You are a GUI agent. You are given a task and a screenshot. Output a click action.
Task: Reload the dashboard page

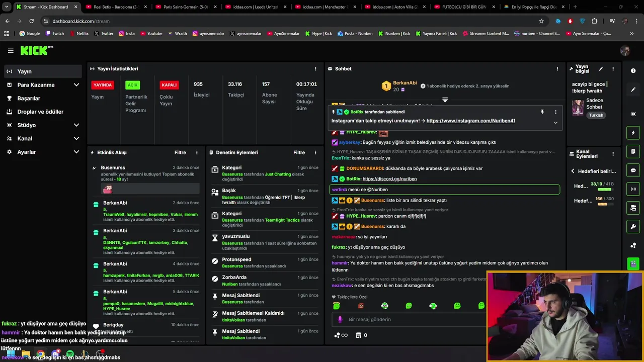pos(31,21)
